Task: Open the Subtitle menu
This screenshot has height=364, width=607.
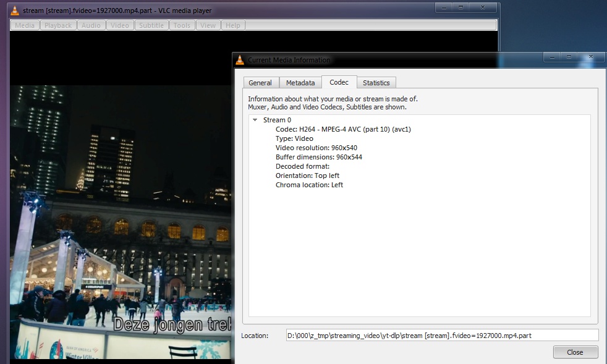Action: tap(151, 25)
